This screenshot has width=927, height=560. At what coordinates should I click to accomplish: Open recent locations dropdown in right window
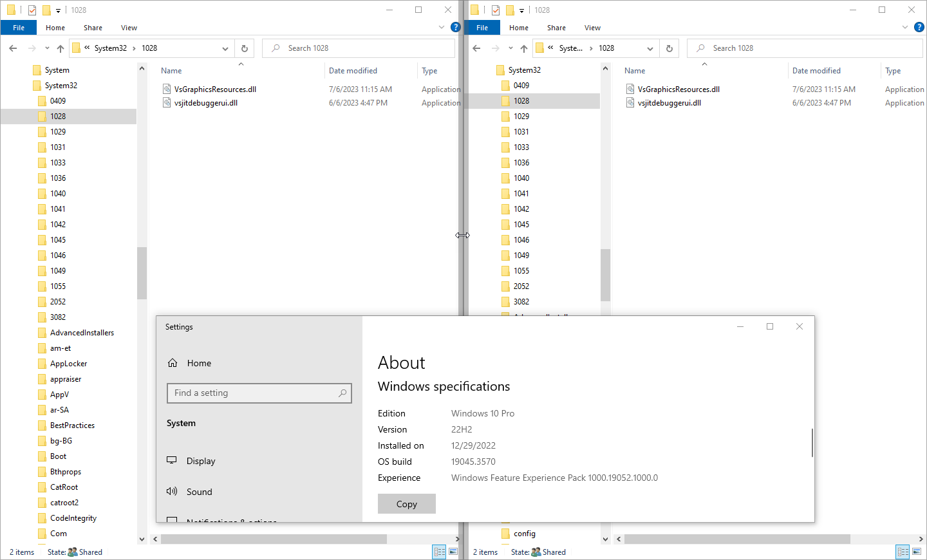point(510,48)
